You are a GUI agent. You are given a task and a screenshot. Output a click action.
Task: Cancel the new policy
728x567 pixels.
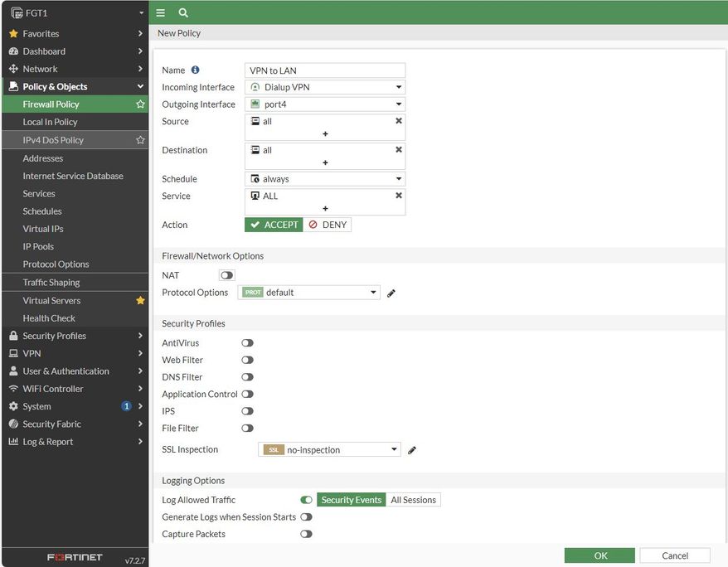pos(675,555)
